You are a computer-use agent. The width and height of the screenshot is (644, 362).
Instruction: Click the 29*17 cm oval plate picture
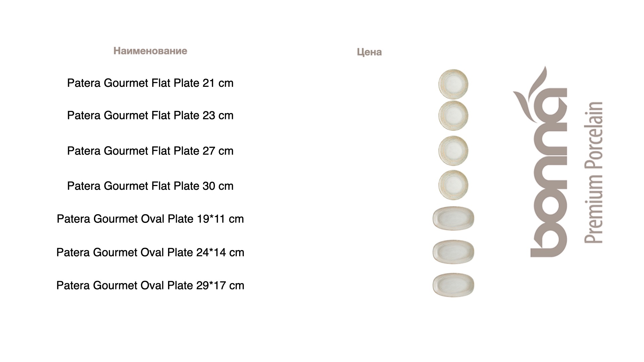tap(453, 285)
